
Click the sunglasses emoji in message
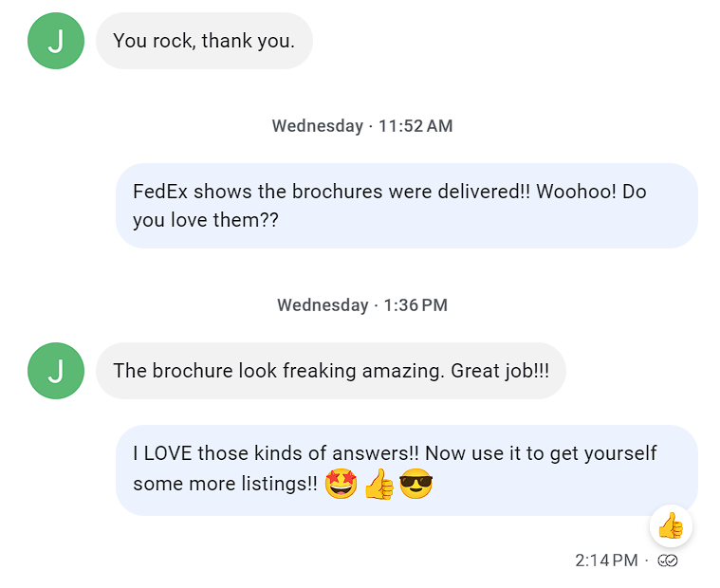[416, 484]
